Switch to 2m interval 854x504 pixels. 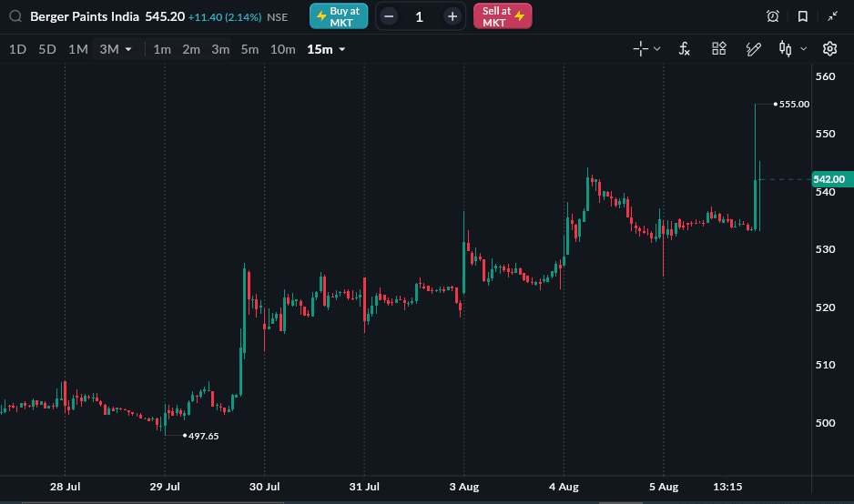[191, 49]
